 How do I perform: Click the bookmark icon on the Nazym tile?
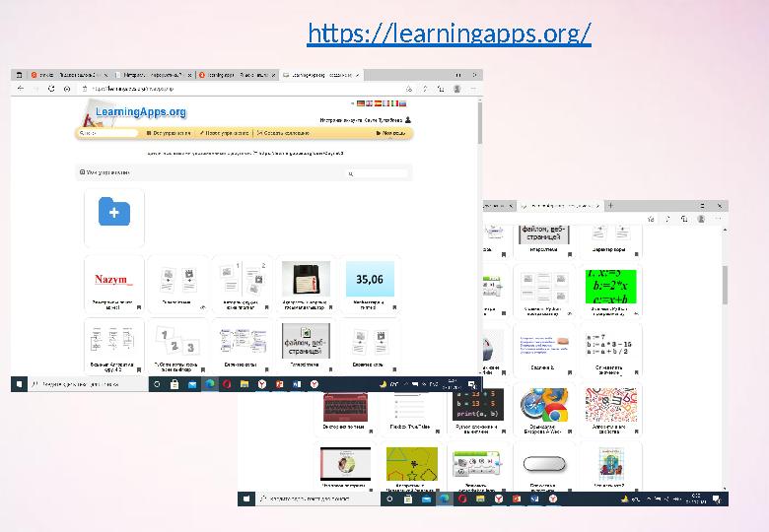139,307
